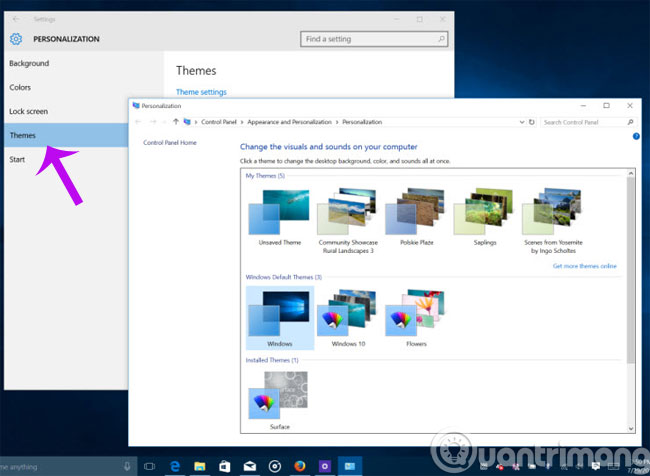The image size is (650, 476).
Task: Click the refresh icon beside the address bar
Action: tap(533, 122)
